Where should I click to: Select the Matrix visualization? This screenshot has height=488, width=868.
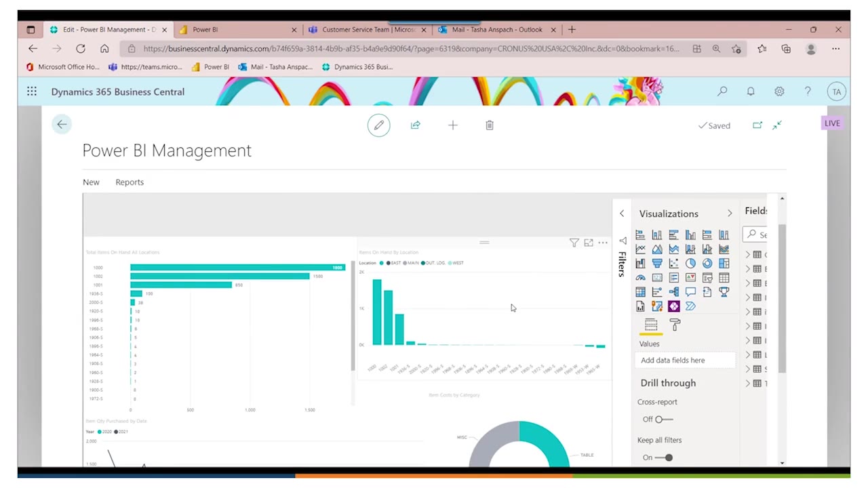[640, 292]
